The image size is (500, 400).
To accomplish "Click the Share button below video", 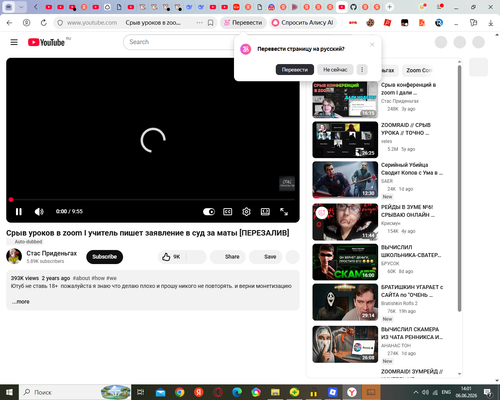I will pyautogui.click(x=228, y=257).
